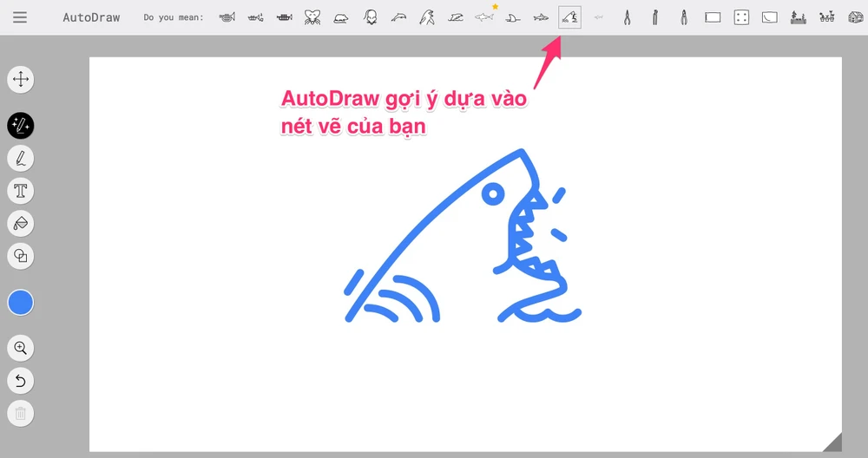Choose the dice suggestion
The height and width of the screenshot is (458, 868).
point(740,17)
